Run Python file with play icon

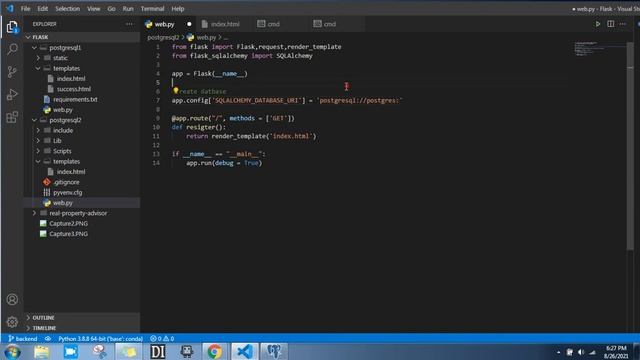(598, 24)
